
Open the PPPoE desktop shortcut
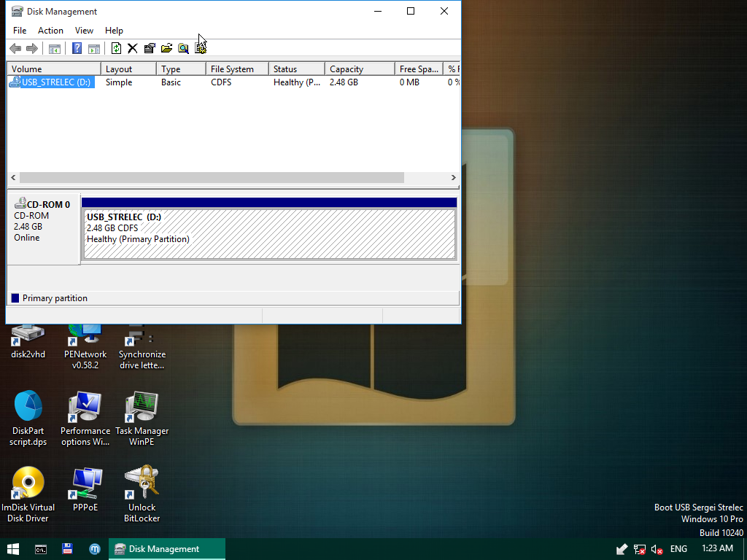pos(85,489)
